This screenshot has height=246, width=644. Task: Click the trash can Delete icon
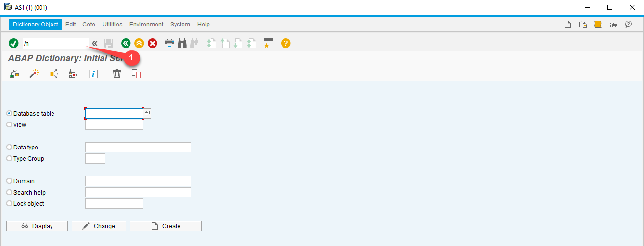(117, 74)
